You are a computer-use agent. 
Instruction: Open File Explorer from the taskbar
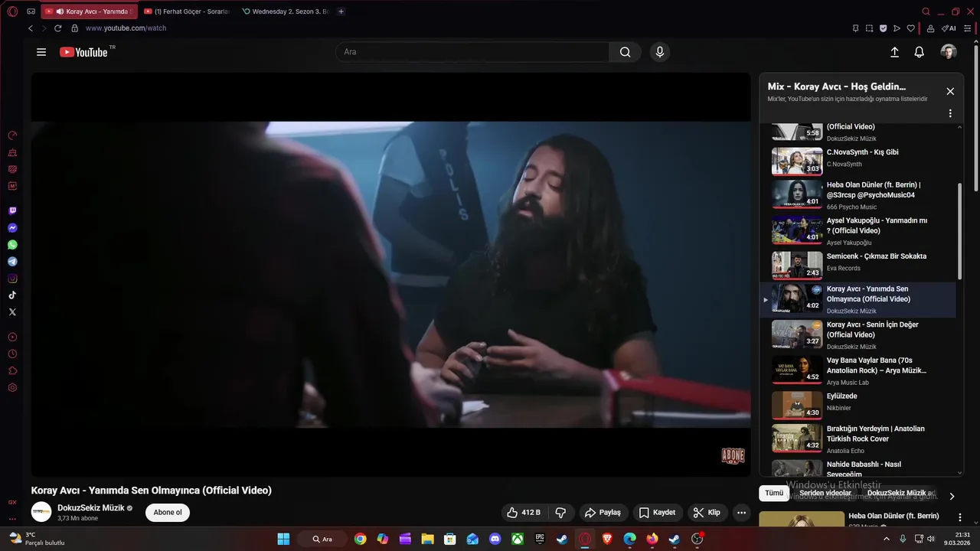(427, 539)
